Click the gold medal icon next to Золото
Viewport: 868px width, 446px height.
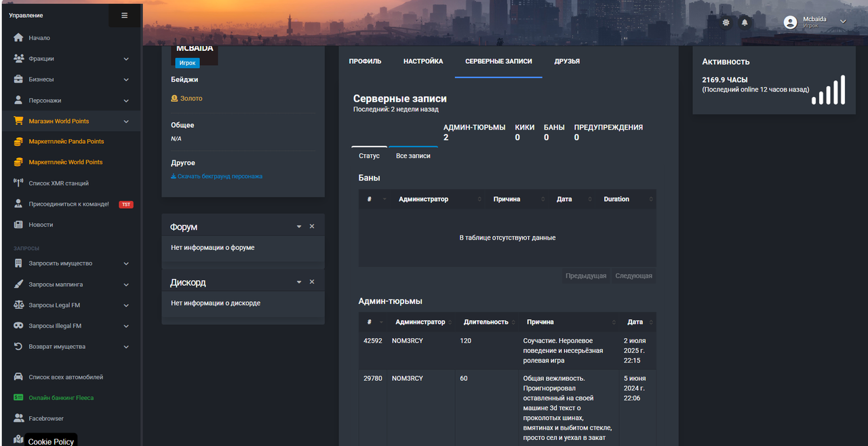174,98
